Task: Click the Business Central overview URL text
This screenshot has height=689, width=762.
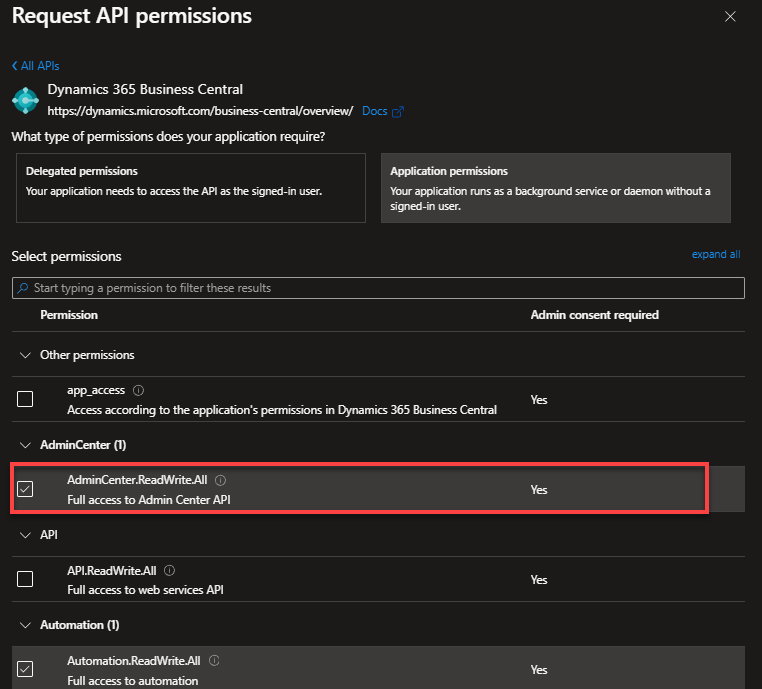Action: (200, 111)
